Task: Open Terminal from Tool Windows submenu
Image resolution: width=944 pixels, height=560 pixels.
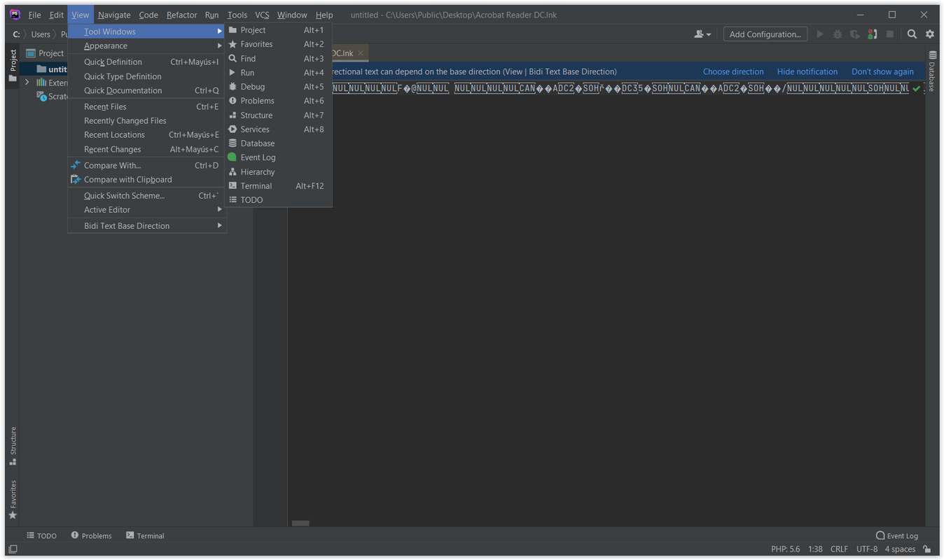Action: click(278, 186)
